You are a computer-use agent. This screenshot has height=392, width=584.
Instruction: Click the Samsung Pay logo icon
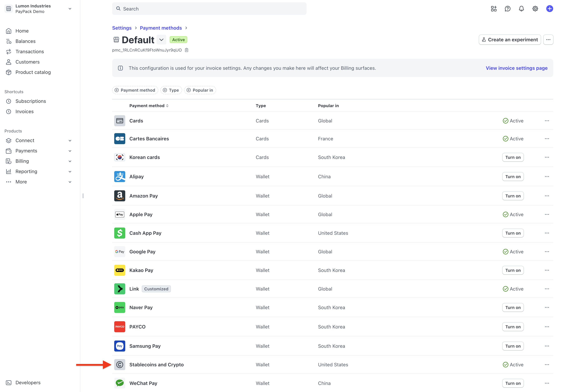click(x=120, y=346)
